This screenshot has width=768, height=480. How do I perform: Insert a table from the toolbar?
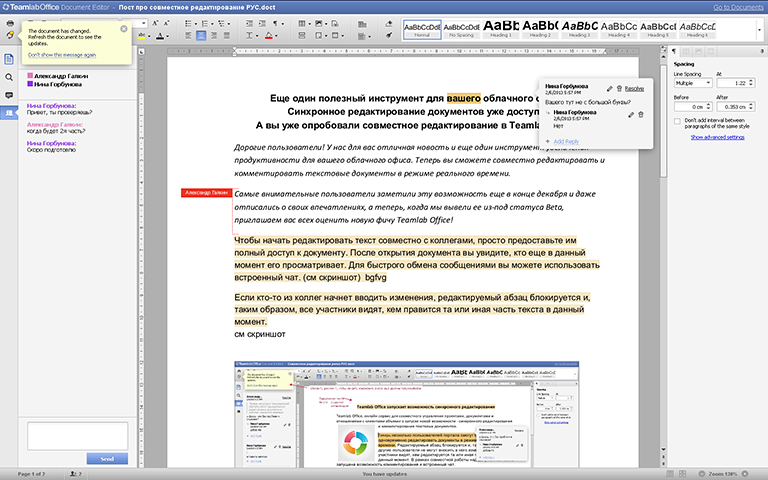pos(302,24)
